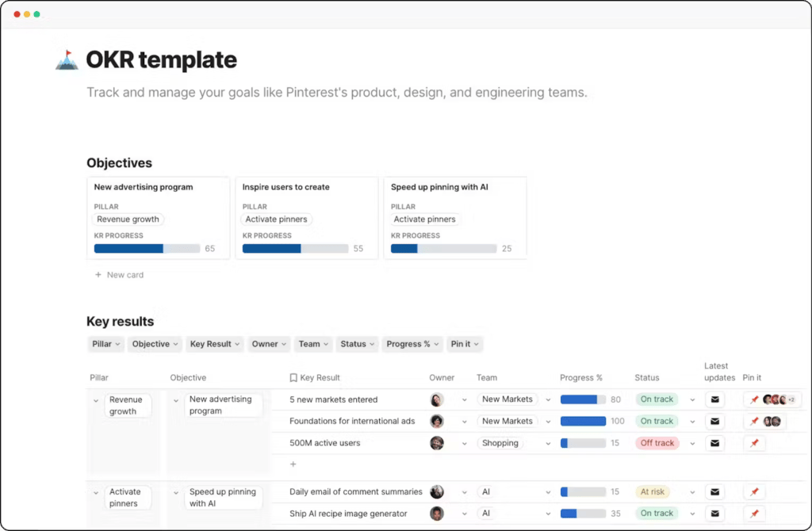Open the Progress % filter dropdown
This screenshot has height=531, width=812.
click(x=412, y=344)
